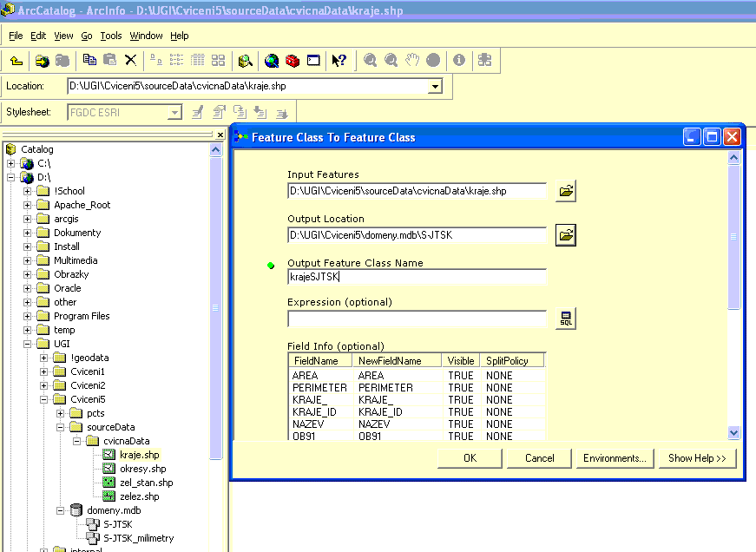Viewport: 756px width, 552px height.
Task: Click the Paste toolbar icon
Action: pos(110,60)
